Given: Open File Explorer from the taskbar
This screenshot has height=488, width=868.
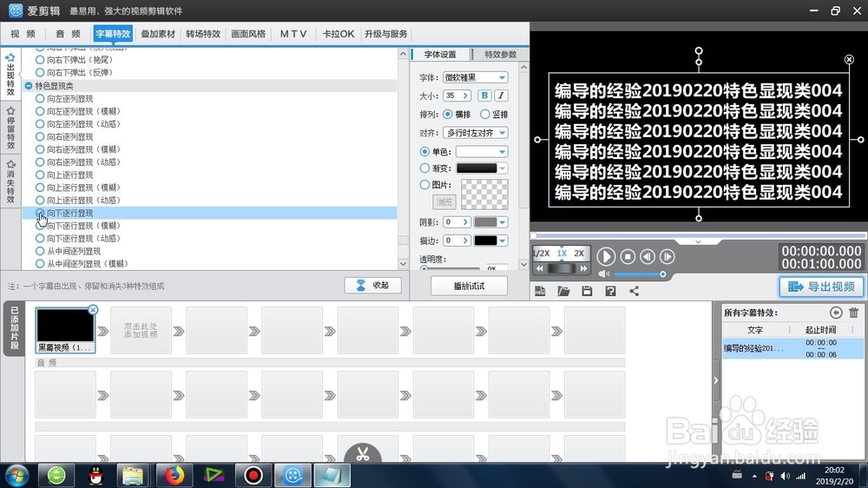Looking at the screenshot, I should [133, 475].
